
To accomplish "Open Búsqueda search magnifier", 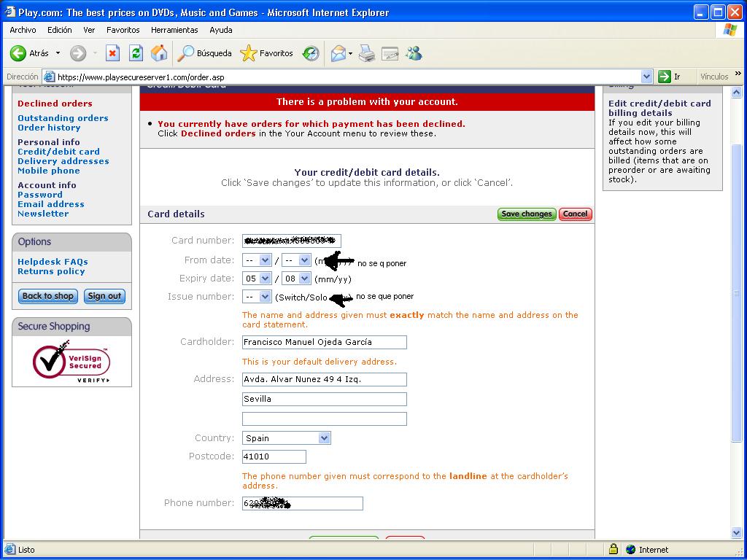I will pos(185,53).
